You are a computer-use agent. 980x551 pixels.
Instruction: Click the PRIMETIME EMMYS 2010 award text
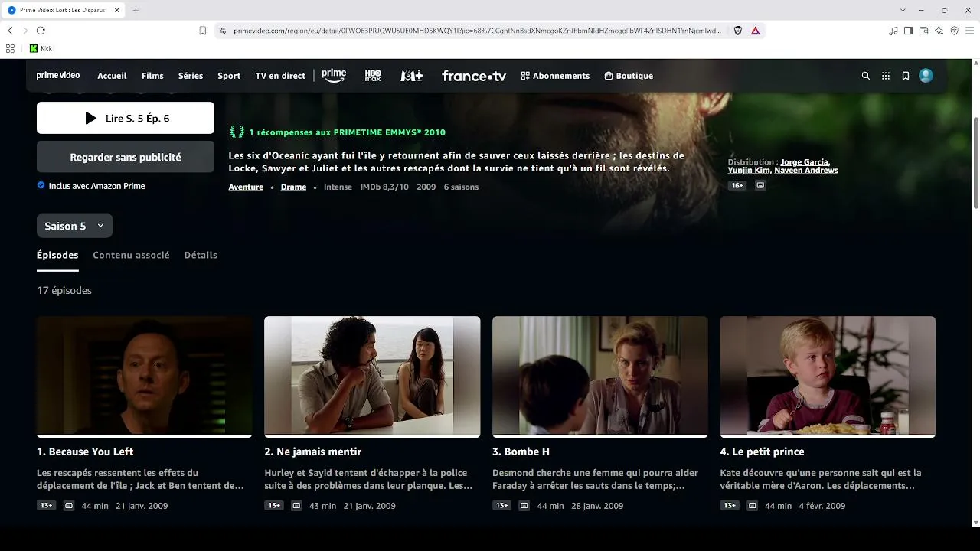pos(347,132)
